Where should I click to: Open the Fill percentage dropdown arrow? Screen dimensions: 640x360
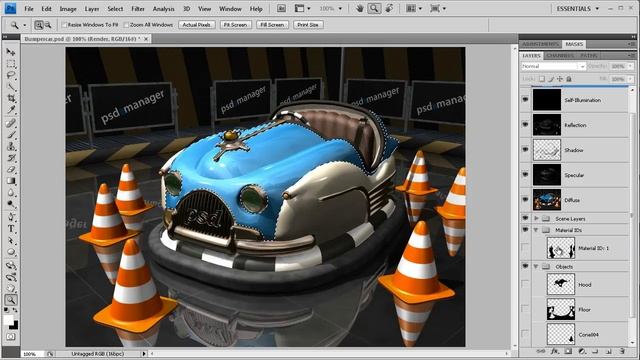pyautogui.click(x=631, y=79)
